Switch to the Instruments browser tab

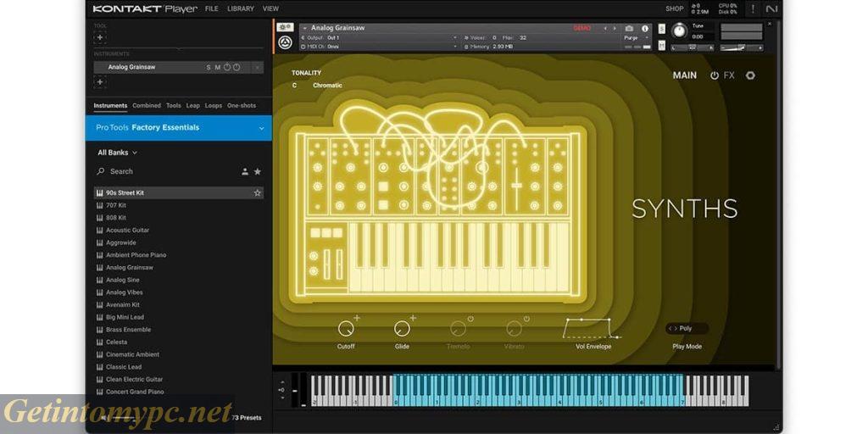110,105
